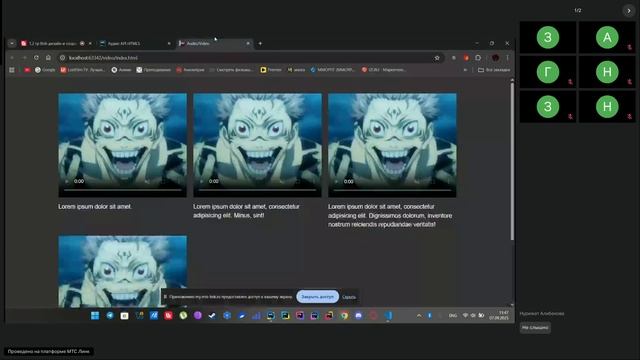Open the YouTube bookmark

click(27, 70)
